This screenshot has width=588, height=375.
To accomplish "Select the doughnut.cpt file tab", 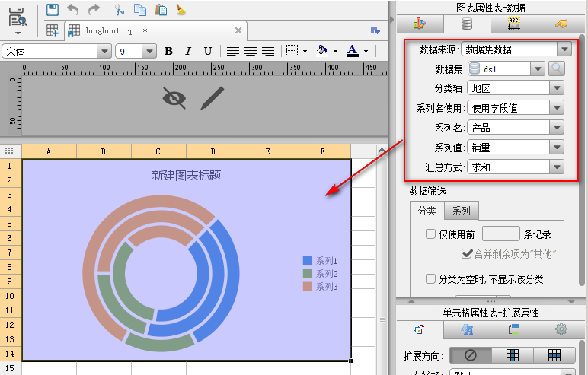I will coord(155,30).
